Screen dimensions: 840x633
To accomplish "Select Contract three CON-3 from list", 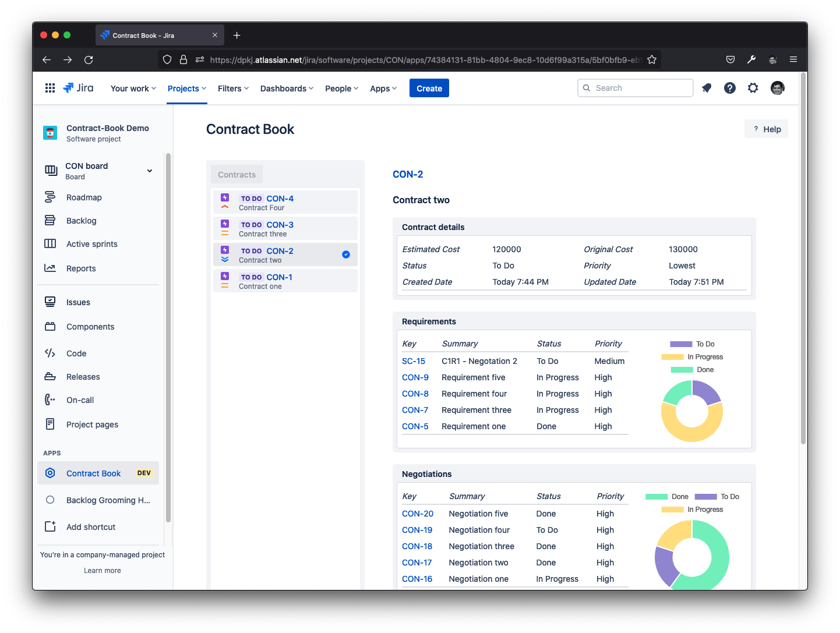I will click(x=285, y=228).
